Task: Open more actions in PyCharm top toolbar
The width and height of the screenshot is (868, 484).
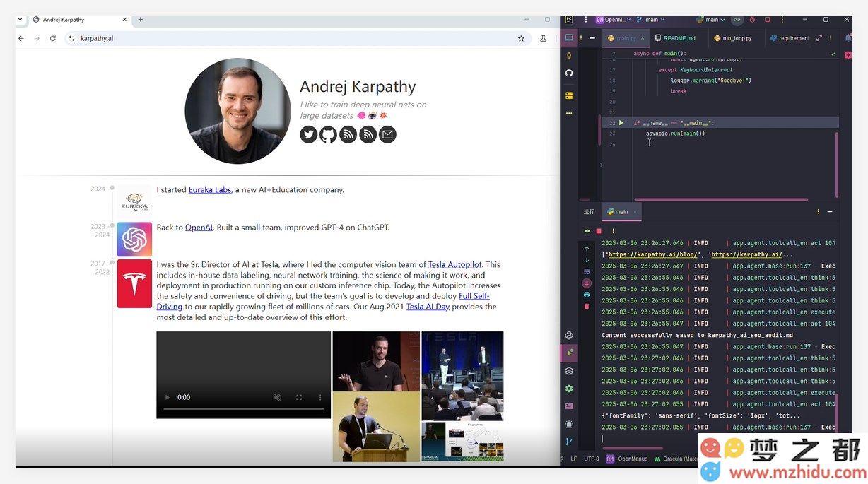Action: (782, 20)
